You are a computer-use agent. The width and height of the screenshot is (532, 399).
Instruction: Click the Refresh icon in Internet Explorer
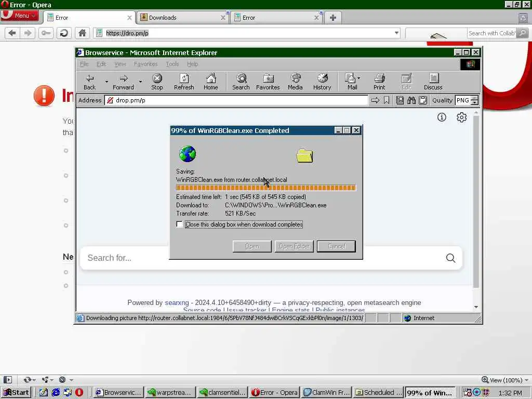click(x=184, y=82)
